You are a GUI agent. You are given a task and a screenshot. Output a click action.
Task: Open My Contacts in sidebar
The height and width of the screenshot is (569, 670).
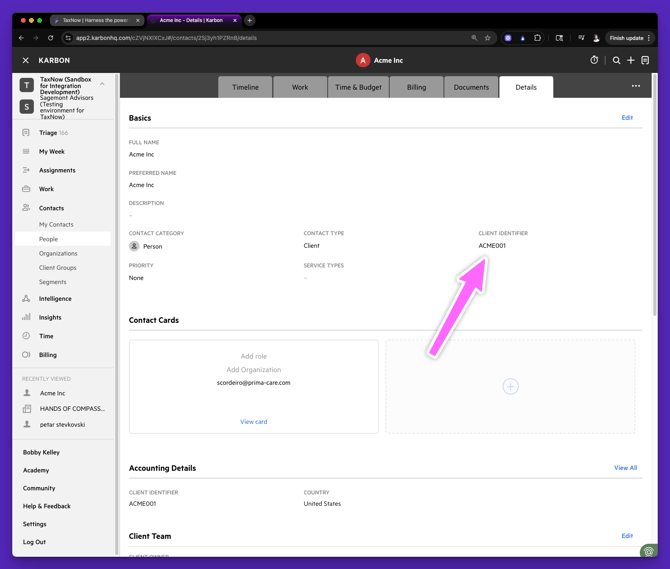click(x=56, y=224)
